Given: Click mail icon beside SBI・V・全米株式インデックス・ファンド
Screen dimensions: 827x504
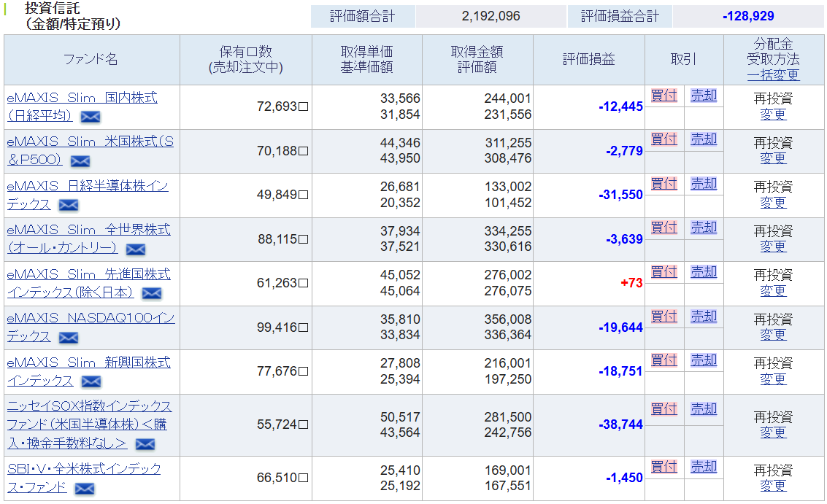Looking at the screenshot, I should tap(85, 489).
